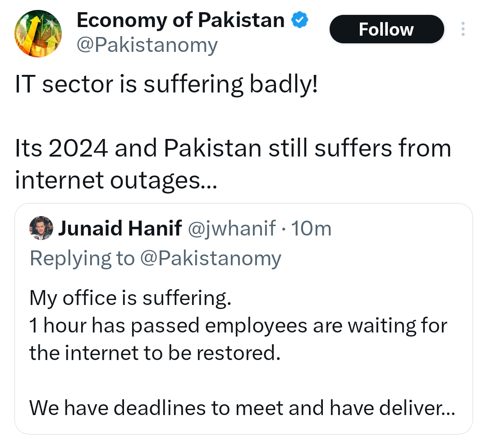Viewport: 487px width, 448px height.
Task: Click the Economy of Pakistan display name
Action: click(180, 20)
